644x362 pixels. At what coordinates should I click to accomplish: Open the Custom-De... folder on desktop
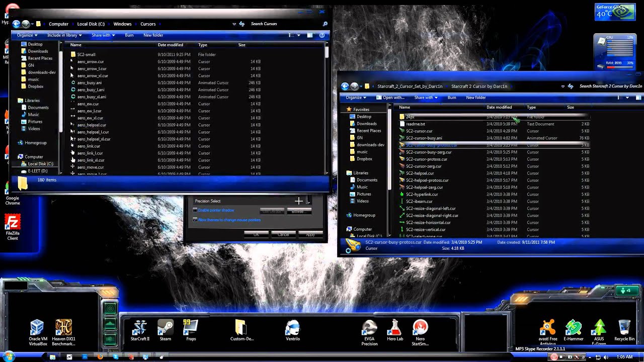click(x=242, y=330)
